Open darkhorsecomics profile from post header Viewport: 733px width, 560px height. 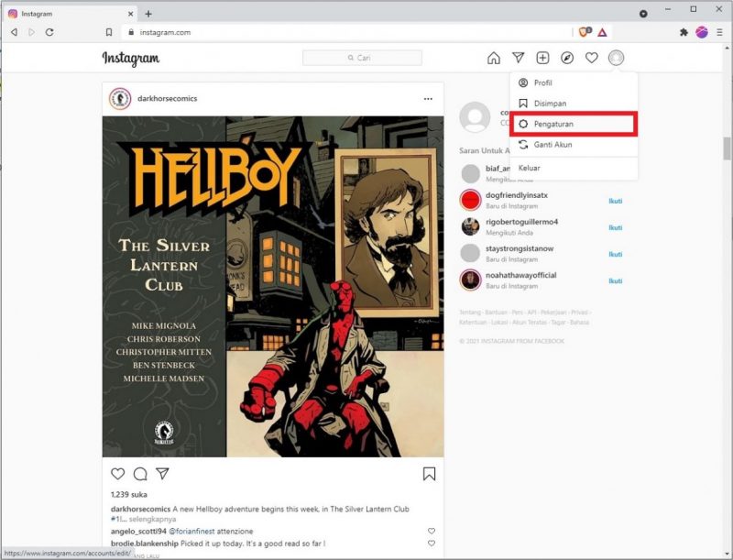(x=168, y=99)
